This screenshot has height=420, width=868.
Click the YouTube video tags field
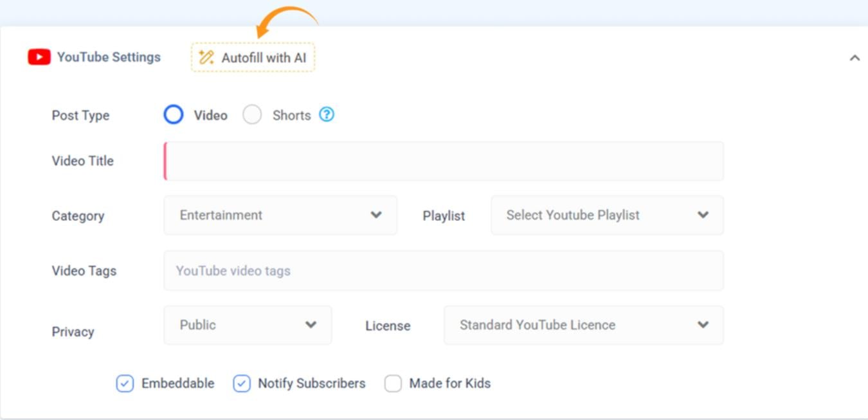pyautogui.click(x=444, y=270)
